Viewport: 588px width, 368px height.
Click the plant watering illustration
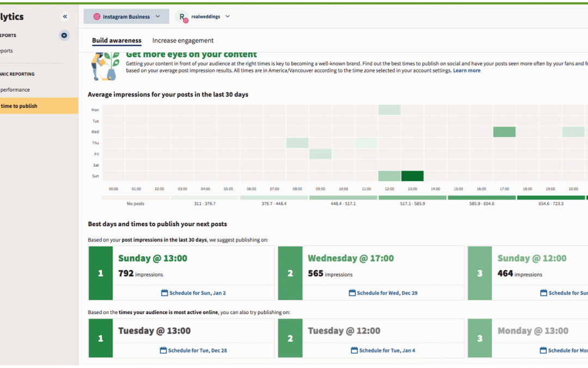coord(105,67)
